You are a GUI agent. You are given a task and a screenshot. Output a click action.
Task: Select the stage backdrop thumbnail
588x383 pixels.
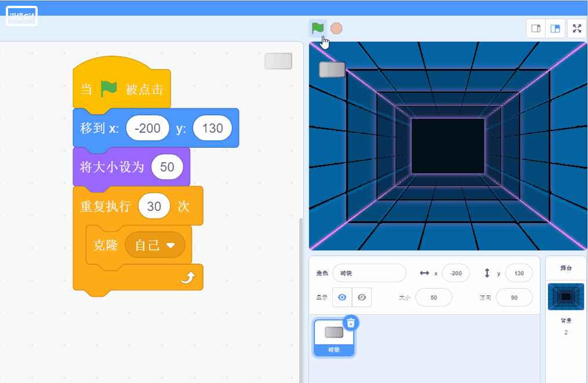pos(566,297)
